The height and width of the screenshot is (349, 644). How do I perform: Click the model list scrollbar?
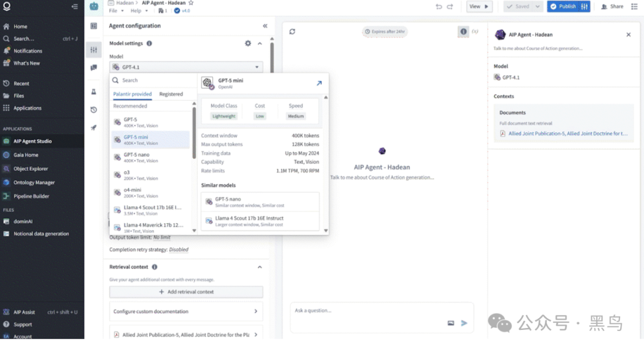coord(194,133)
